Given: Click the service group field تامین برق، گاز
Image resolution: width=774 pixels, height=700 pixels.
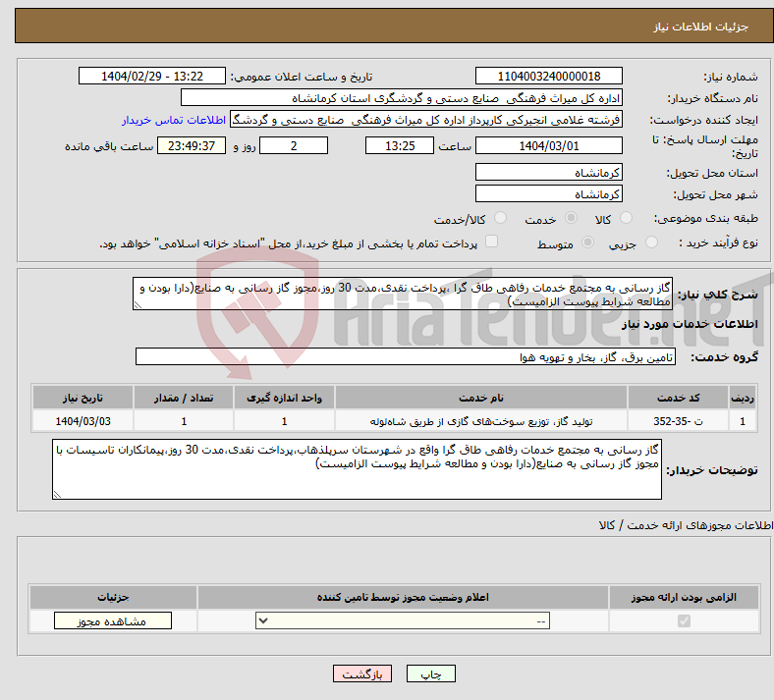Looking at the screenshot, I should [x=406, y=356].
